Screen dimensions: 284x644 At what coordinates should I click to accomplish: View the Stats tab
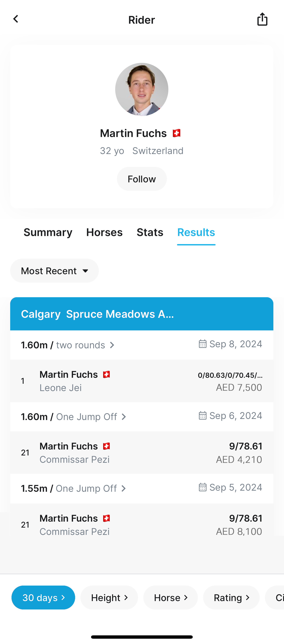(150, 232)
